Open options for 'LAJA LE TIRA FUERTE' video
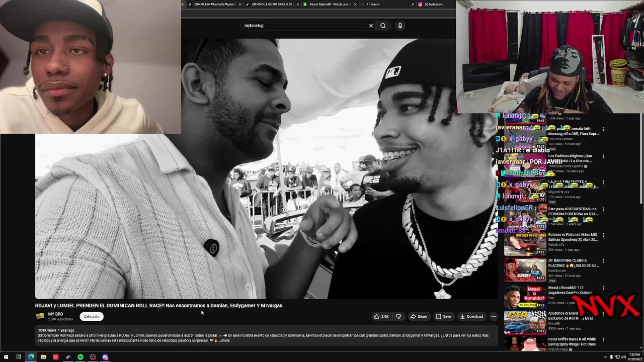The width and height of the screenshot is (644, 362). [603, 183]
